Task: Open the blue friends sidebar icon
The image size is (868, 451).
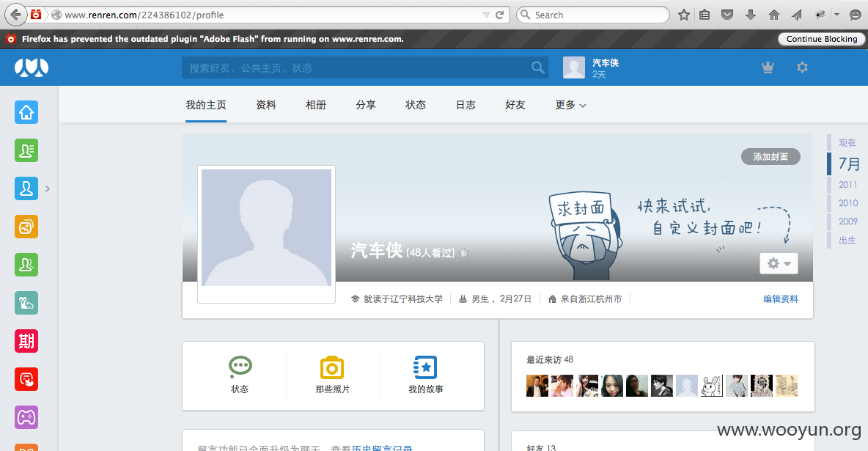Action: pyautogui.click(x=26, y=189)
